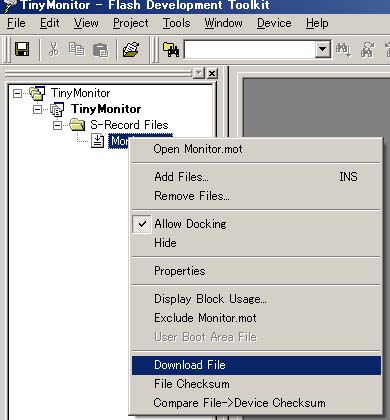Open the Project menu
This screenshot has height=420, width=390.
pos(131,23)
